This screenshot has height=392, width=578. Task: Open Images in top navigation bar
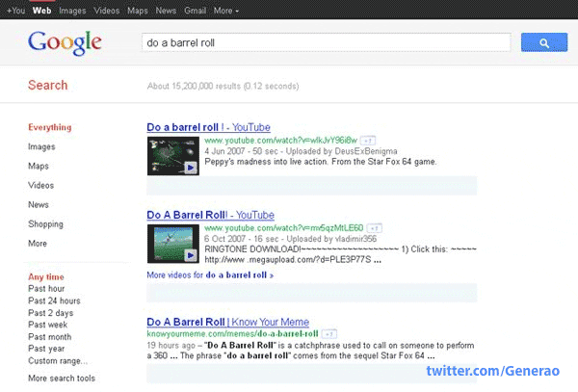click(x=72, y=11)
